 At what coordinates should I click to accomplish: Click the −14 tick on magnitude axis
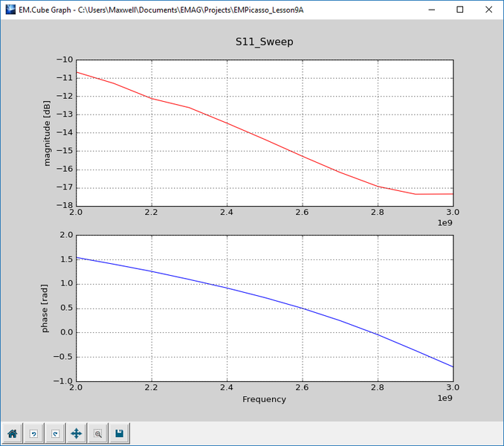click(x=65, y=132)
